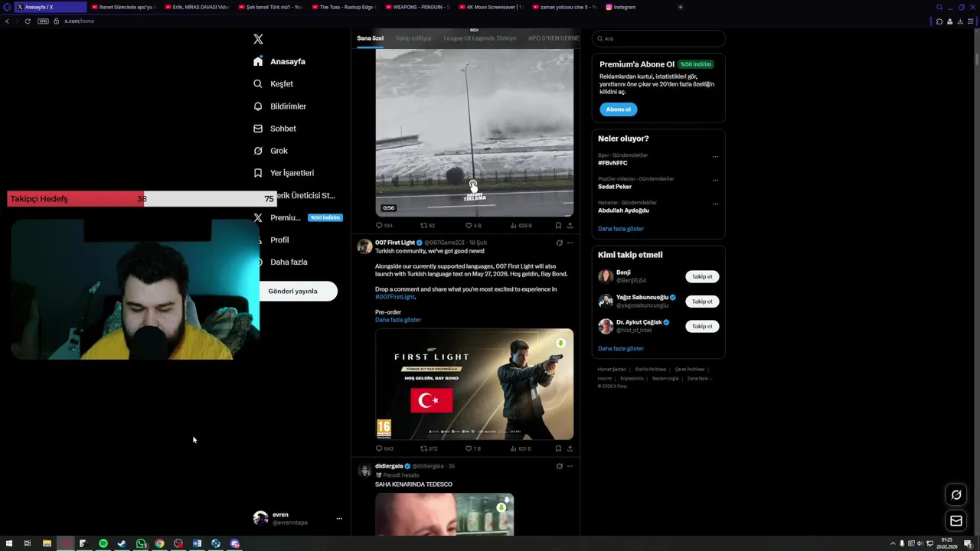Screen dimensions: 980x551
Task: Reload the page in browser
Action: coord(28,21)
